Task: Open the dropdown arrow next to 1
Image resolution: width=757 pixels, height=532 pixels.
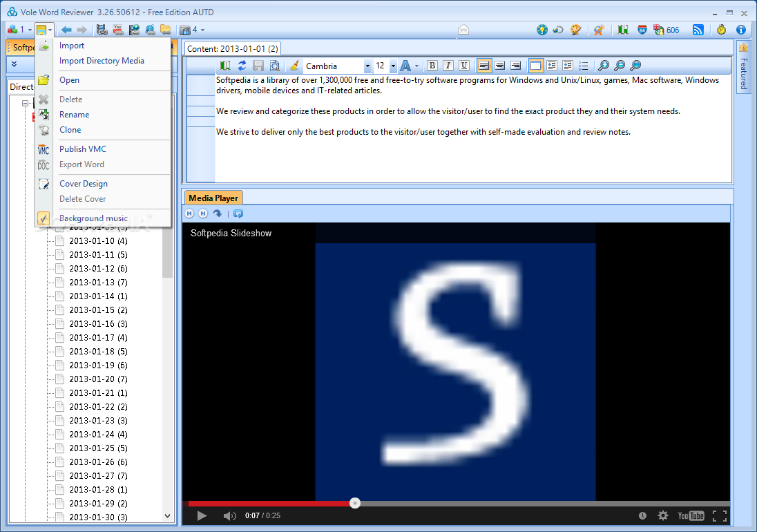Action: point(30,30)
